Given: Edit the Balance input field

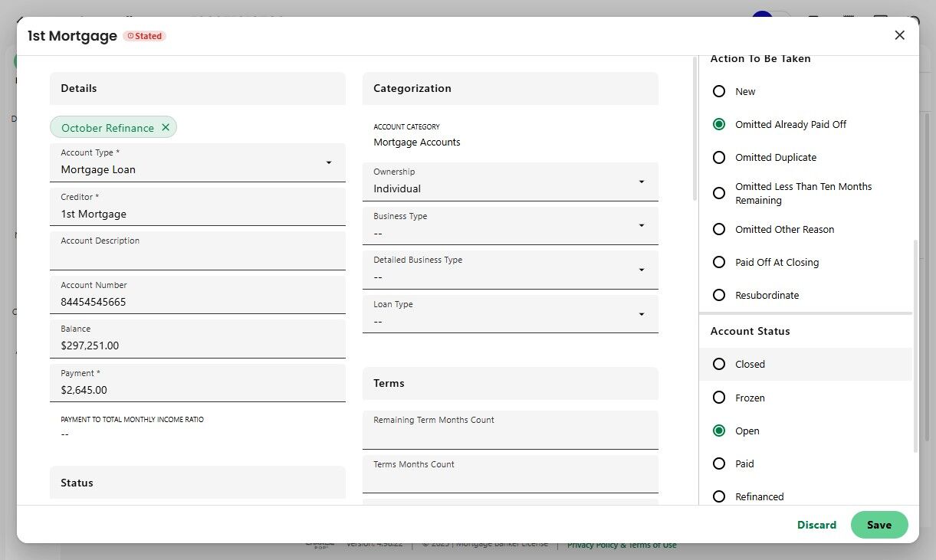Looking at the screenshot, I should point(197,345).
